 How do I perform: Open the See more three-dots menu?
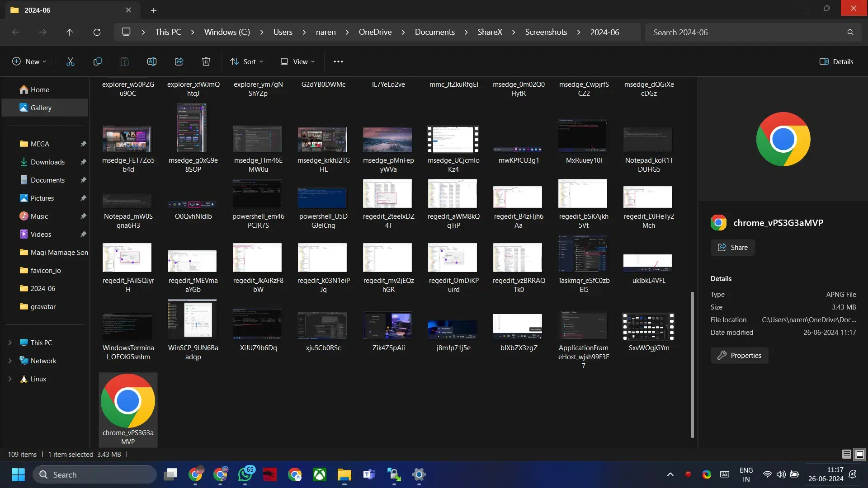click(x=338, y=61)
